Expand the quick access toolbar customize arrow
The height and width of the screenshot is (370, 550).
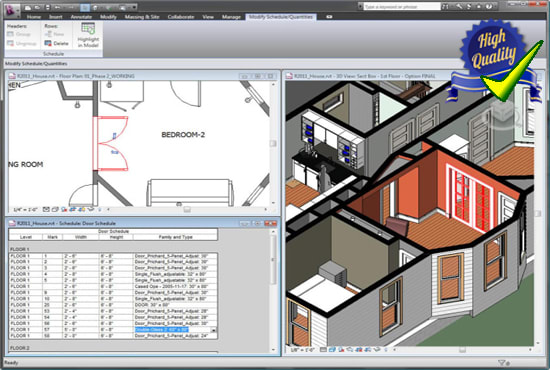[134, 7]
